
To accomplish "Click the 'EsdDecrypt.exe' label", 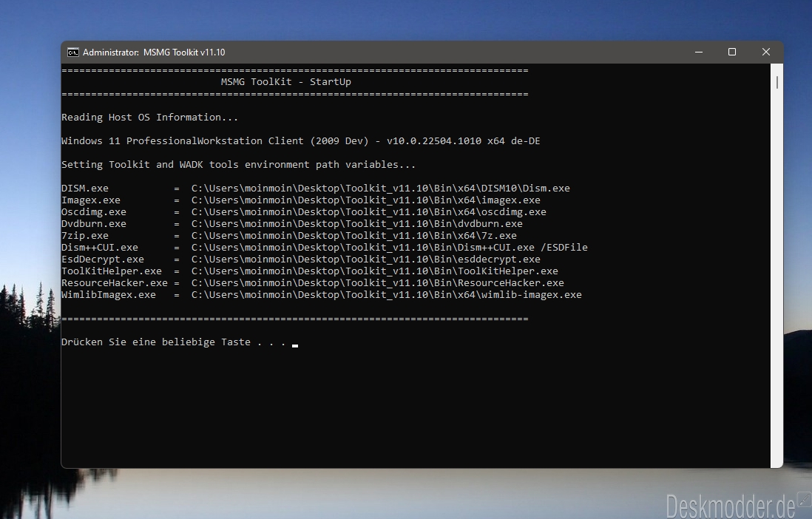I will tap(103, 259).
